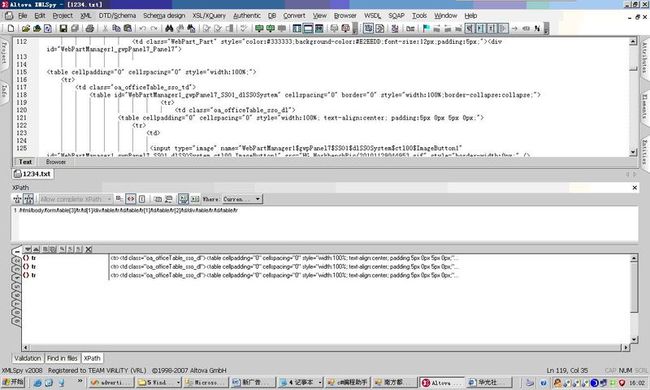This screenshot has width=650, height=390.
Task: Select the second tr result row
Action: (327, 266)
